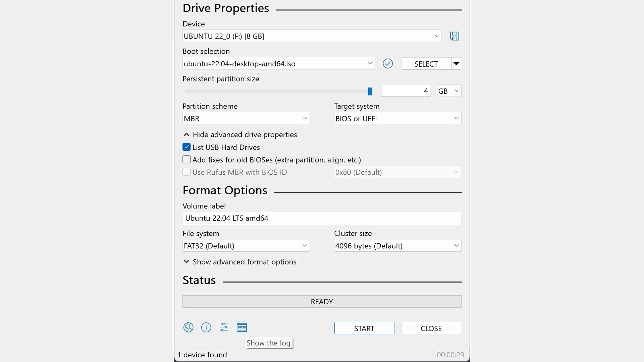Check Use Rufus MBR with BIOS ID

pyautogui.click(x=186, y=172)
